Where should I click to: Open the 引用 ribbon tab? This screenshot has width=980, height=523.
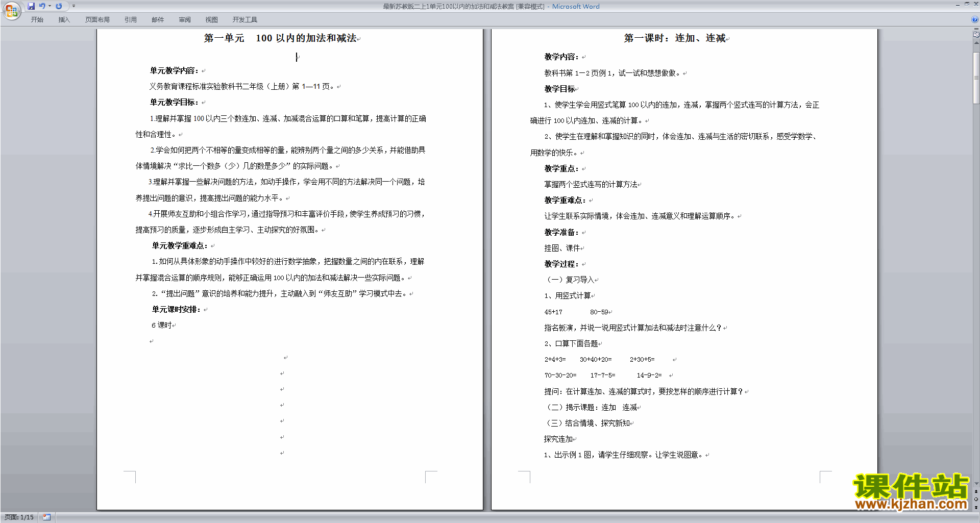click(131, 20)
